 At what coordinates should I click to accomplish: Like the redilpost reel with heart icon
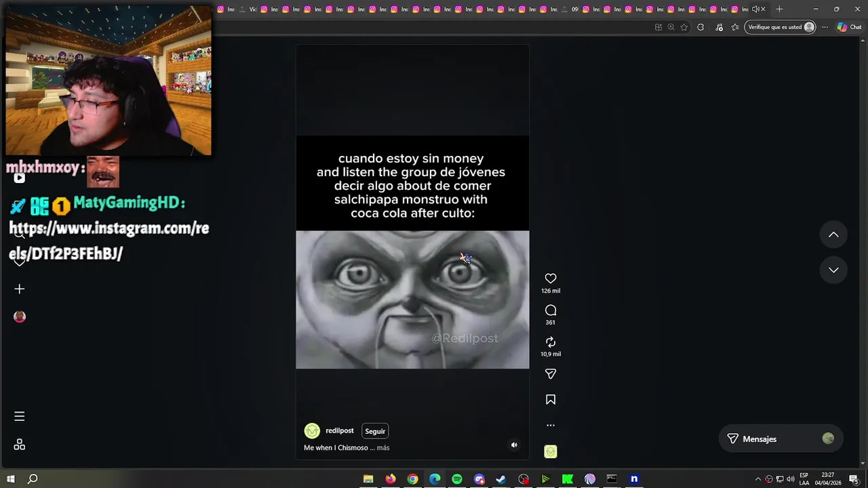point(551,279)
